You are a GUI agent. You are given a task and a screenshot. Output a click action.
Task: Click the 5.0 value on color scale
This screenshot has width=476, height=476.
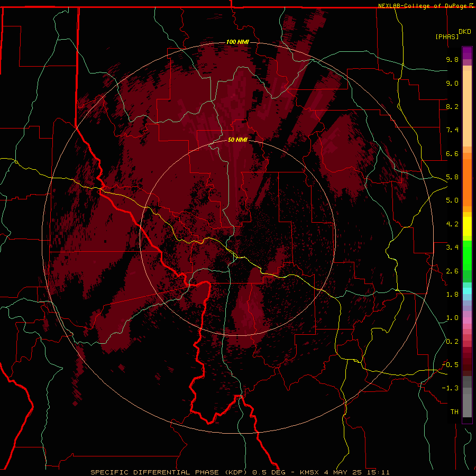coord(452,200)
